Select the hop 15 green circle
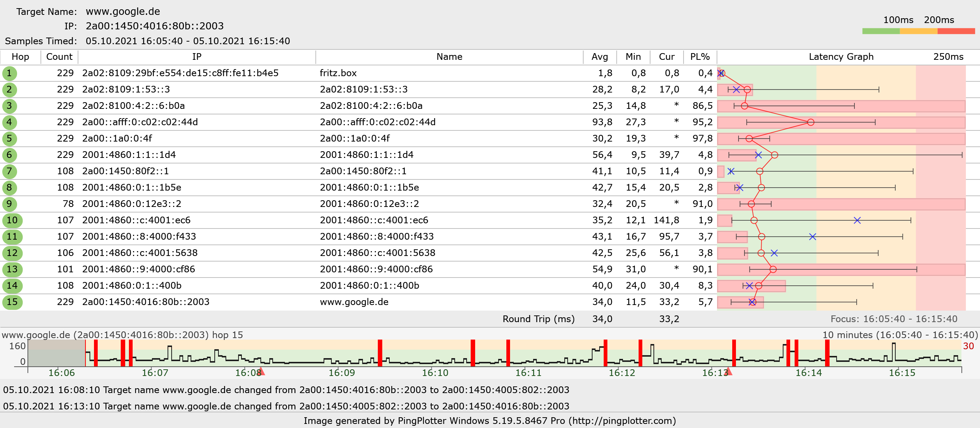Viewport: 980px width, 428px height. tap(12, 302)
